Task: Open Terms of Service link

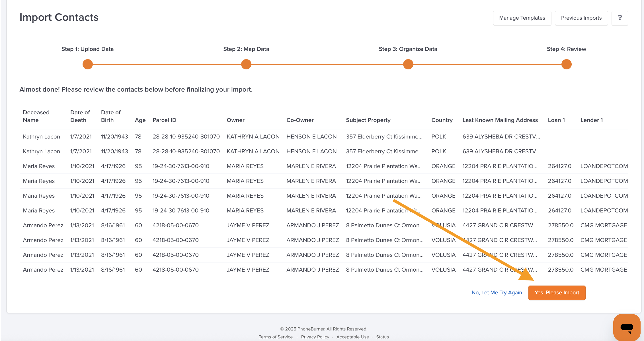Action: coord(276,337)
